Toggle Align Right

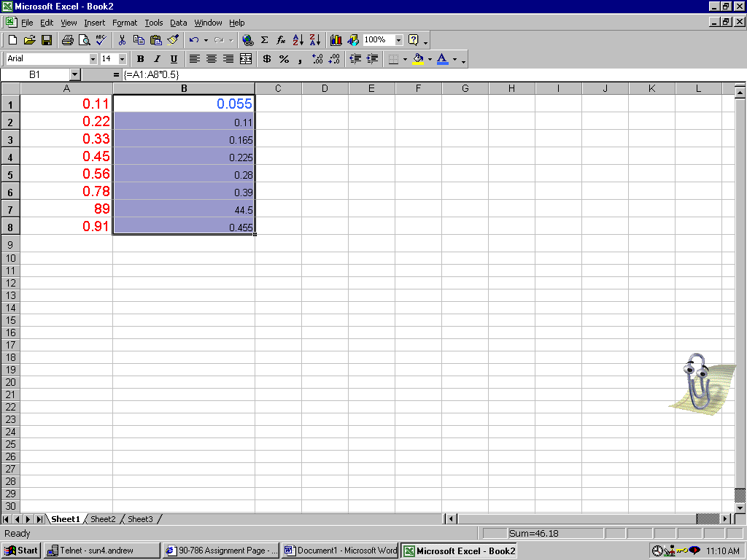pos(228,59)
